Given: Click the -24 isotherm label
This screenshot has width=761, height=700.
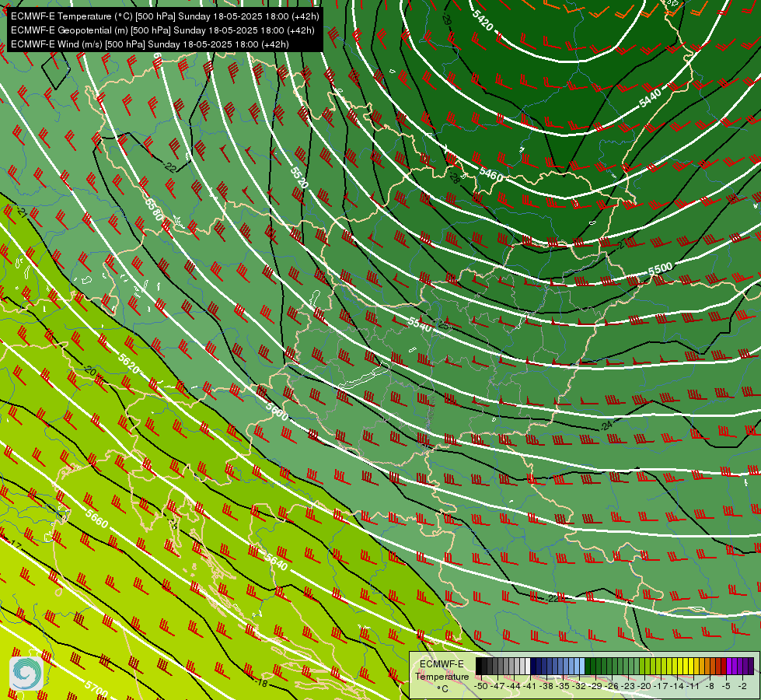Looking at the screenshot, I should point(606,425).
